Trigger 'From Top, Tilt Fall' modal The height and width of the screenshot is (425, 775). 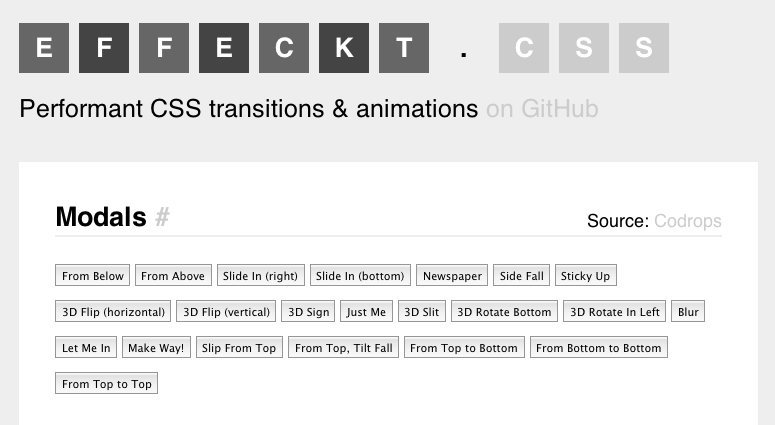click(x=345, y=348)
